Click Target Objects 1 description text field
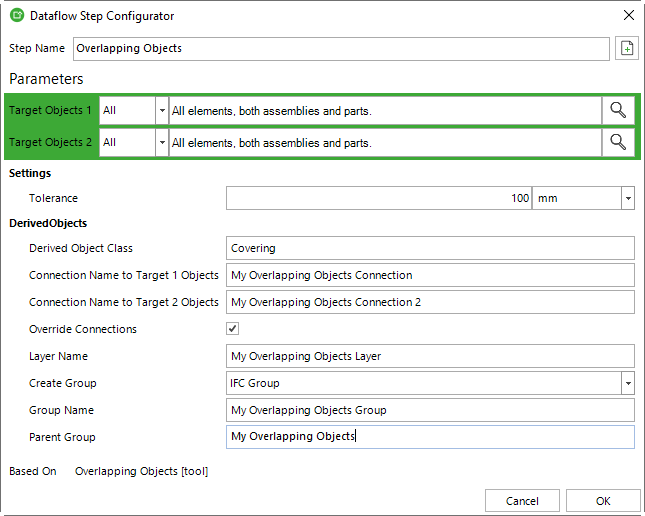Image resolution: width=645 pixels, height=516 pixels. (x=385, y=110)
